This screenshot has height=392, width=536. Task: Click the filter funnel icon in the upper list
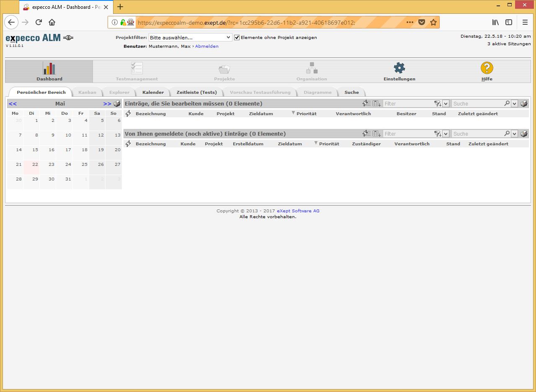click(x=438, y=104)
